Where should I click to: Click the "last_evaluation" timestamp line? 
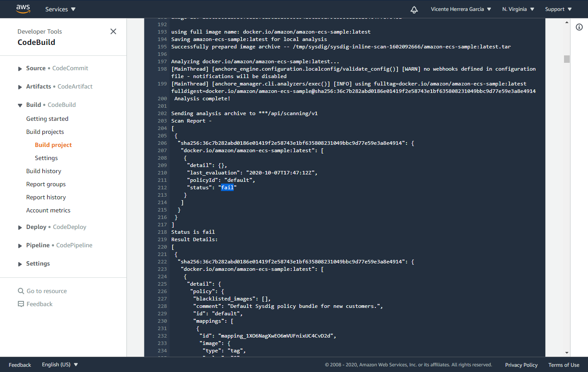tap(252, 173)
